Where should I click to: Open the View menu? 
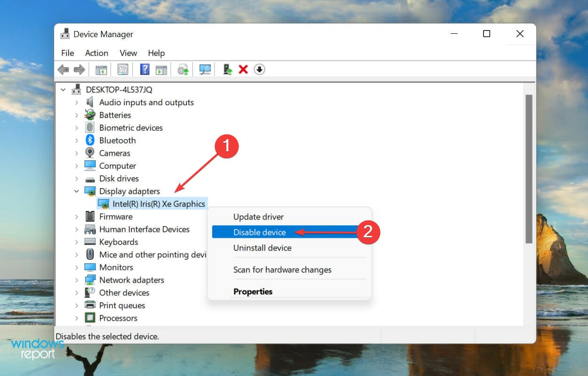pos(127,53)
